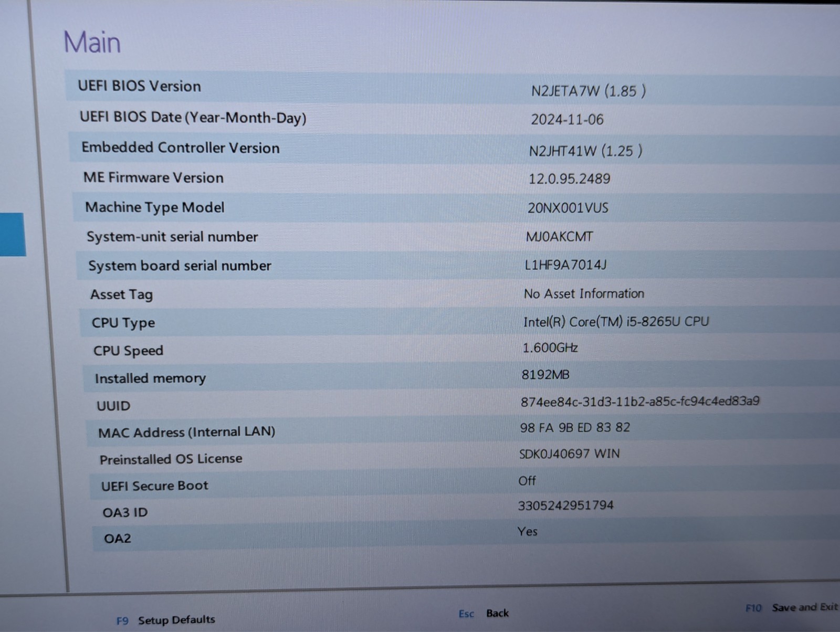
Task: Select the 1.600GHz value
Action: tap(550, 347)
